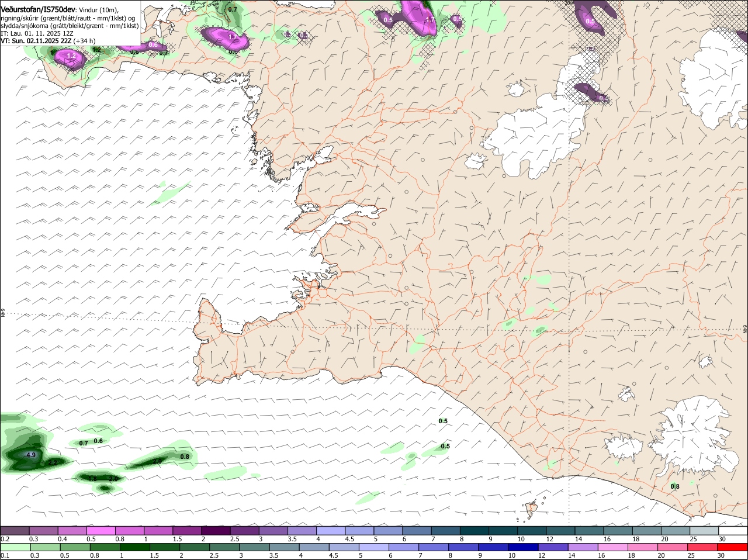This screenshot has height=560, width=748.
Task: Select the 12 violet swatch in rain legend
Action: click(x=553, y=547)
